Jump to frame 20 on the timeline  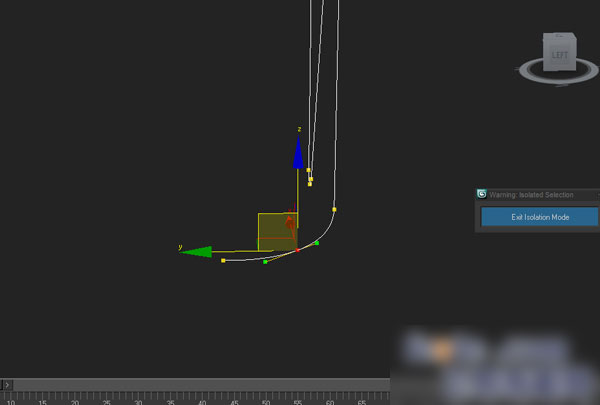(75, 402)
